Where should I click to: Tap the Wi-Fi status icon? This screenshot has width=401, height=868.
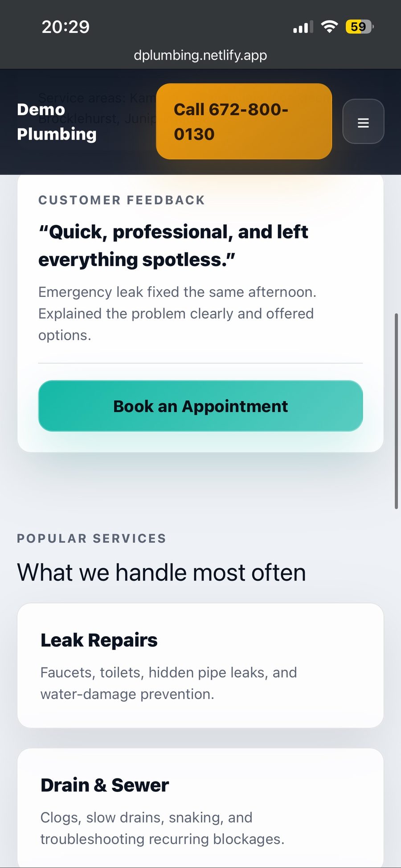[x=329, y=27]
